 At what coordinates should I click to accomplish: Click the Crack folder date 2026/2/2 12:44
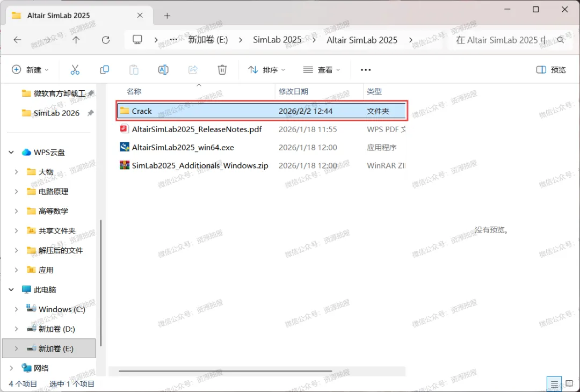(306, 111)
